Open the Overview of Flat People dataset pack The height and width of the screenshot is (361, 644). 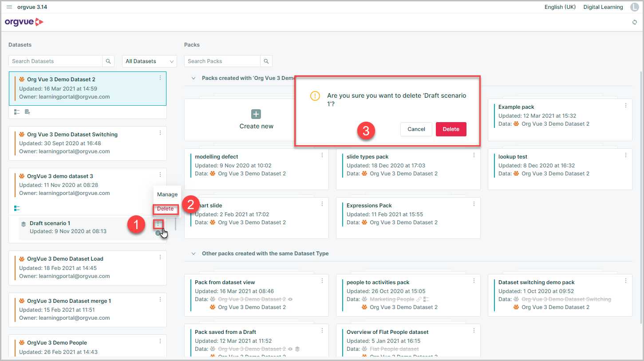click(408, 341)
